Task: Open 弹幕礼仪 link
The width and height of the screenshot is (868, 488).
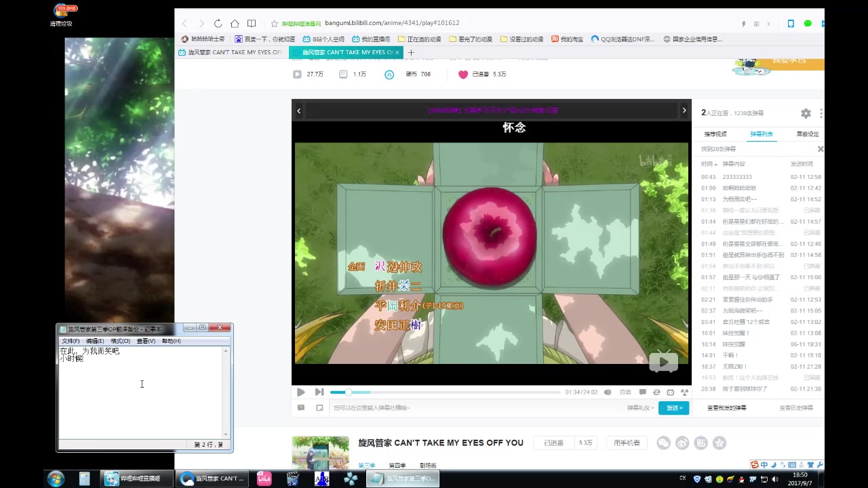Action: pos(639,408)
